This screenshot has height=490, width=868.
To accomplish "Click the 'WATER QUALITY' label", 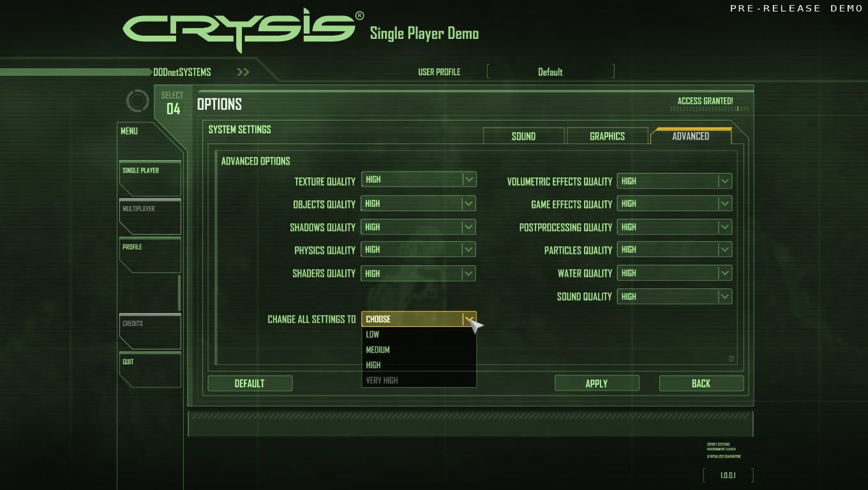I will [x=585, y=273].
